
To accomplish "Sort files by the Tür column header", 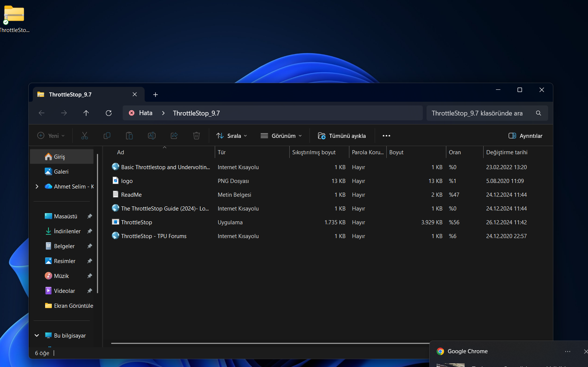I will tap(252, 152).
